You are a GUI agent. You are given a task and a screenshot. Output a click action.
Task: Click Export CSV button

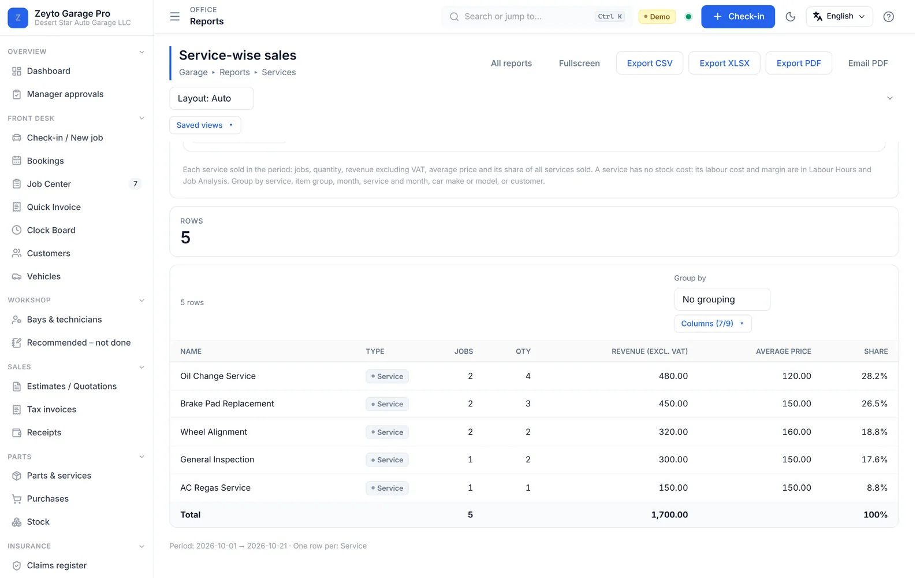coord(649,63)
